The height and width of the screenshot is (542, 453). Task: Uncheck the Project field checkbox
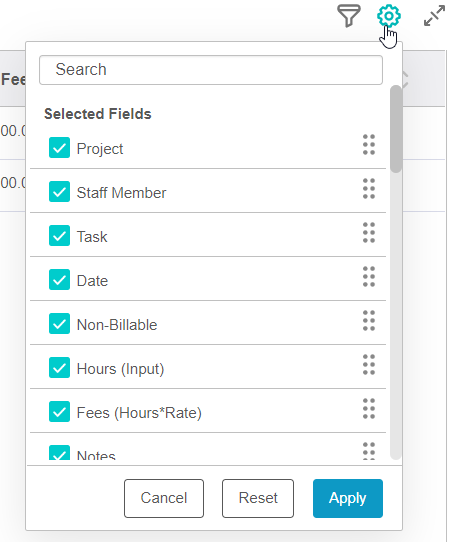point(59,148)
